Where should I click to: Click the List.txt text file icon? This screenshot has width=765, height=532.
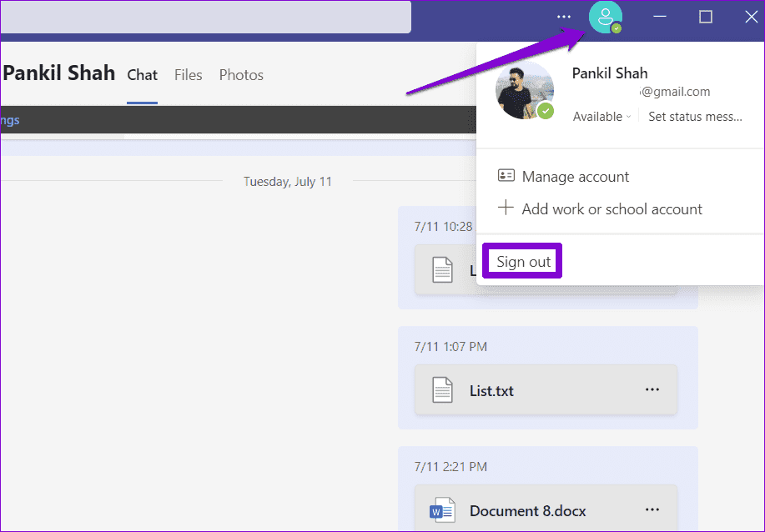442,390
